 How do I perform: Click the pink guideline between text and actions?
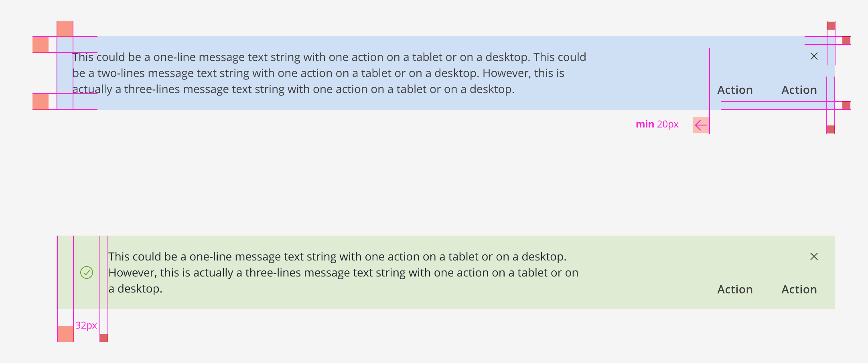(x=710, y=80)
